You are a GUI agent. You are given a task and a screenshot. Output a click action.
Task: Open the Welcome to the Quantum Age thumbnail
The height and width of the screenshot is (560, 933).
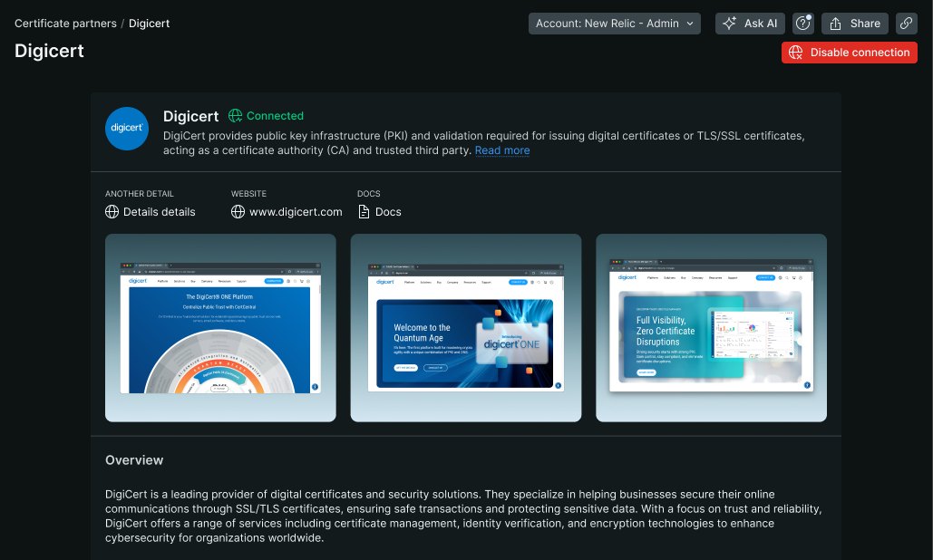coord(466,327)
